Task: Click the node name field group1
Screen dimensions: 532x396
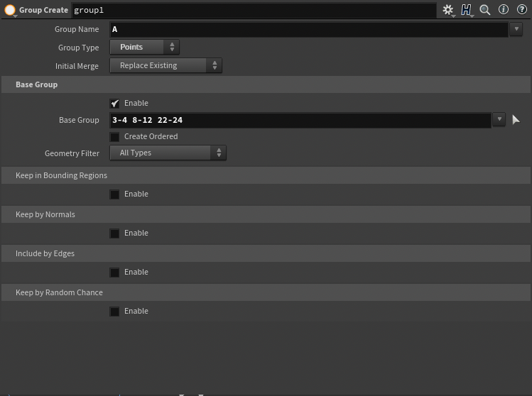Action: (254, 10)
